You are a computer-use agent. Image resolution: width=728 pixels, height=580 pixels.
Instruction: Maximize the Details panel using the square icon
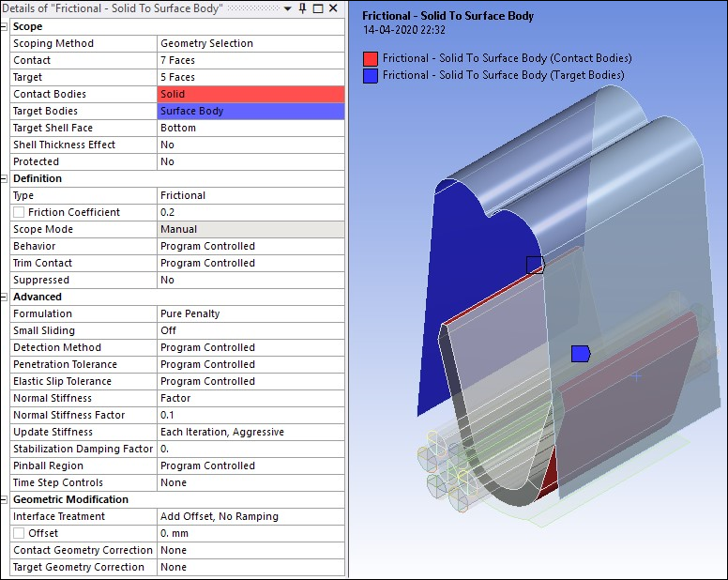click(318, 8)
